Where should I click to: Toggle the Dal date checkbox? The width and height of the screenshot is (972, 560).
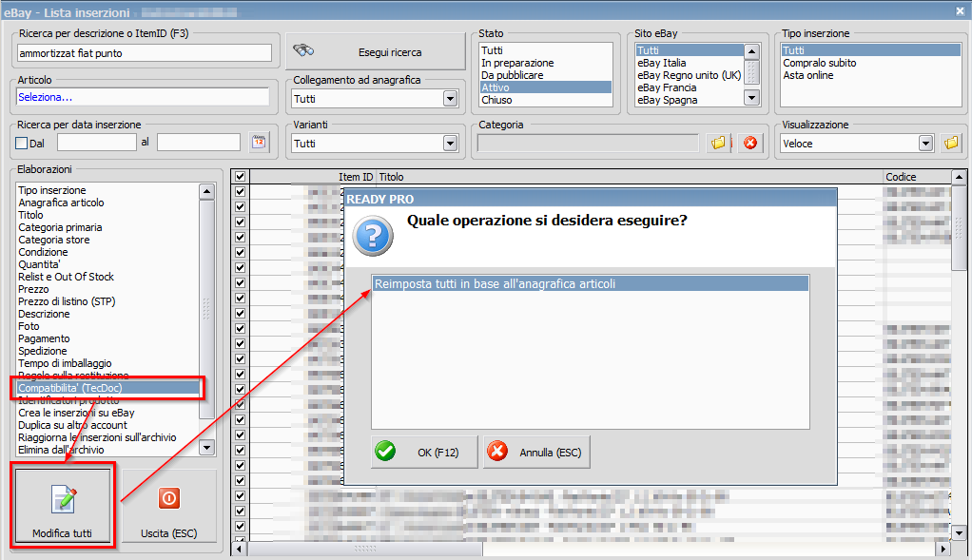coord(22,144)
